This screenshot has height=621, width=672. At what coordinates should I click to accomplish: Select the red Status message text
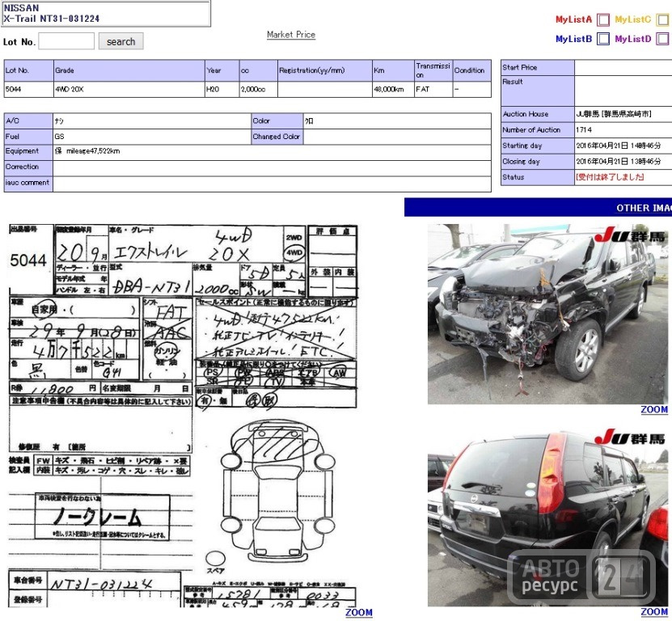pos(610,177)
